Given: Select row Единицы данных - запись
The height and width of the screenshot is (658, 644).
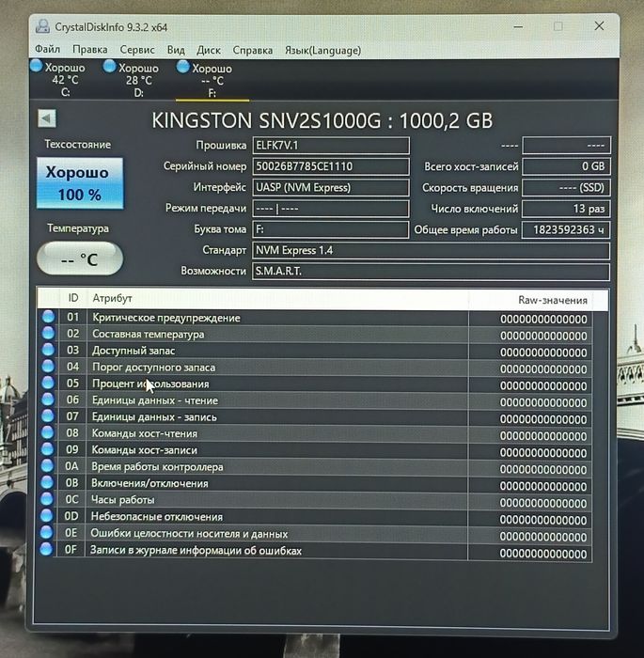Looking at the screenshot, I should click(316, 417).
